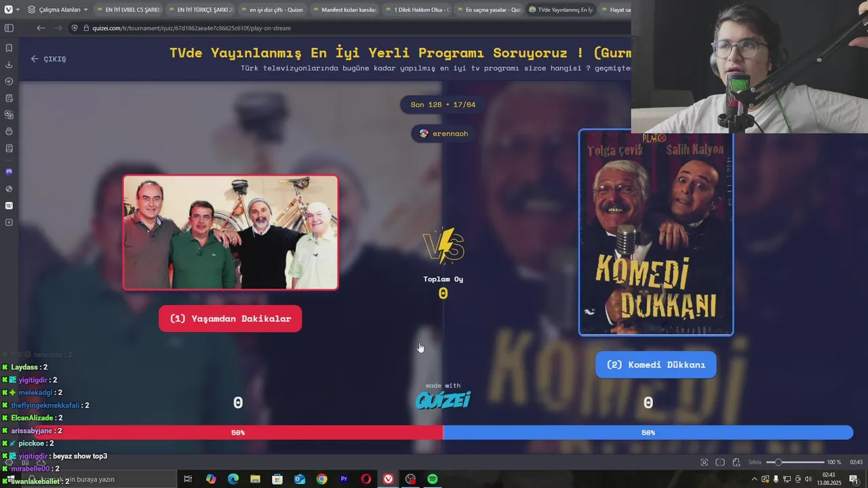
Task: Open Windows Task View icon
Action: (188, 479)
